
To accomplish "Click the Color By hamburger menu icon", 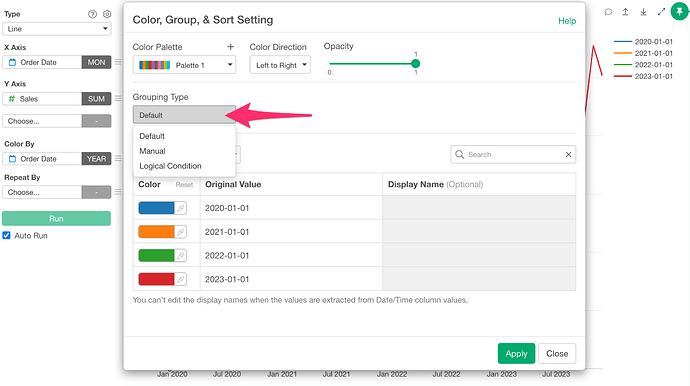I will (x=118, y=158).
